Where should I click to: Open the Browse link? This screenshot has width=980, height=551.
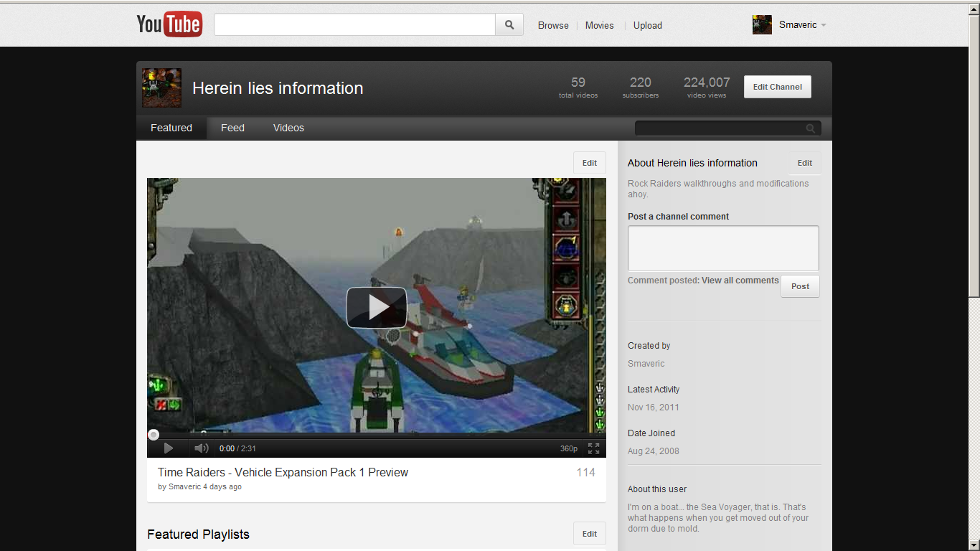click(x=553, y=25)
